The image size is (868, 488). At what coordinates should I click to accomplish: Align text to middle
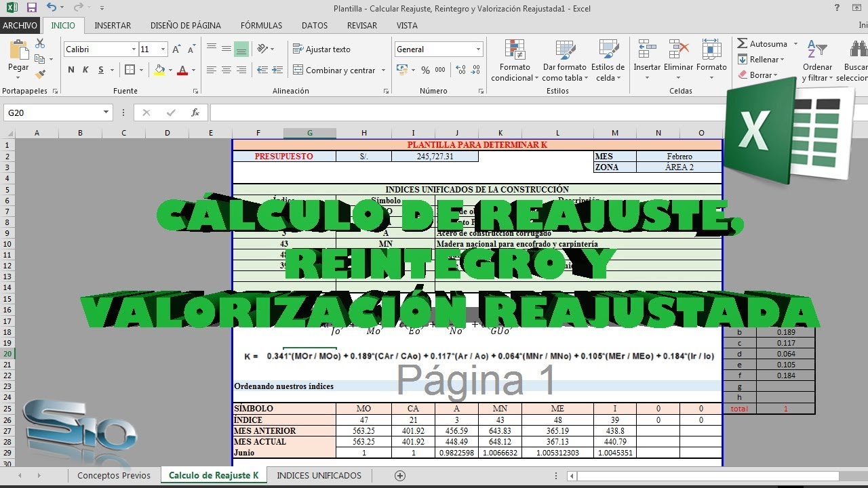tap(226, 49)
